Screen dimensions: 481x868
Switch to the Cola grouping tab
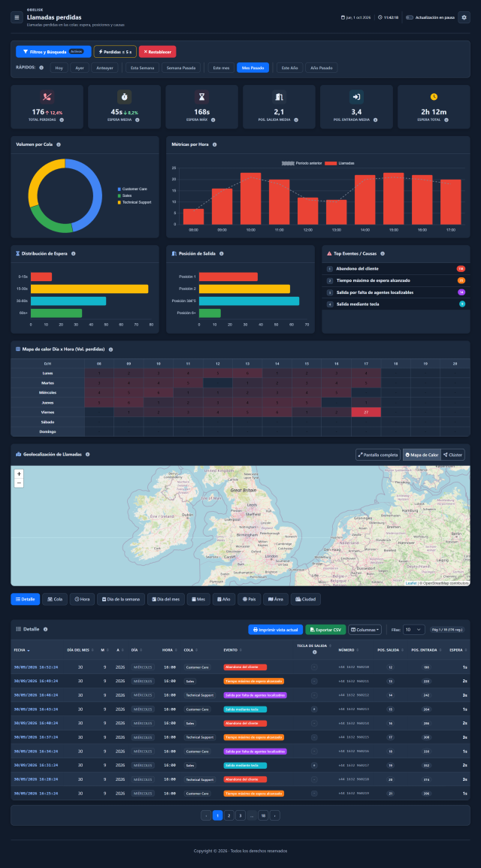pos(55,599)
